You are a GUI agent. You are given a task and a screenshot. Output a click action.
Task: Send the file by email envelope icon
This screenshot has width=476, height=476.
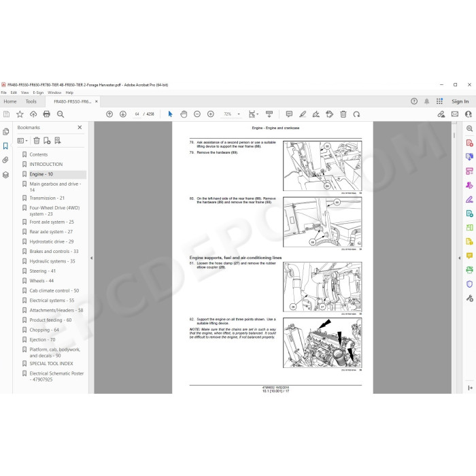tap(455, 114)
